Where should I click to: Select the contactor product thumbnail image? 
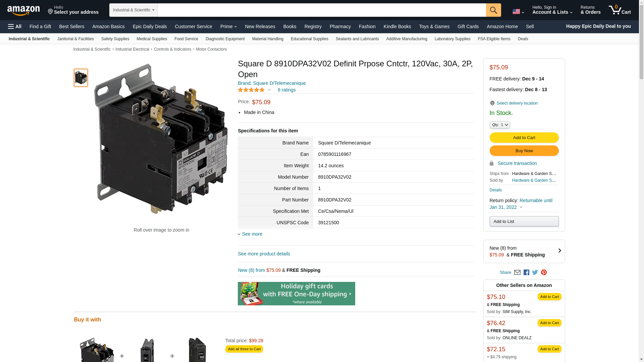(81, 78)
